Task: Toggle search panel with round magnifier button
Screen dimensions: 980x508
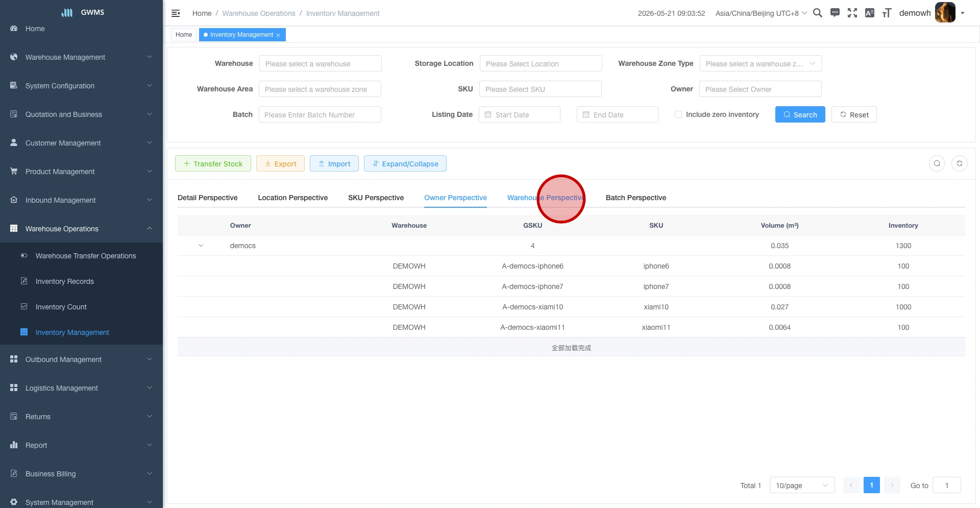Action: tap(937, 163)
